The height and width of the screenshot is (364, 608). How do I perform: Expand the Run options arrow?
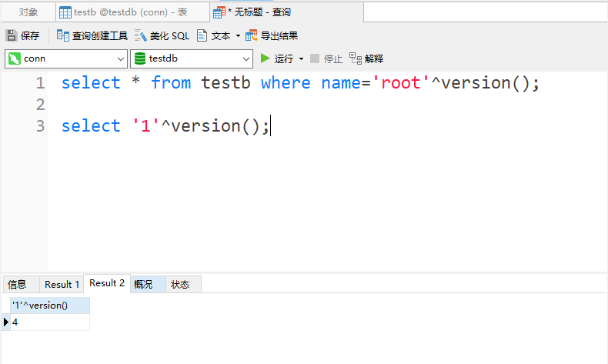pos(301,58)
